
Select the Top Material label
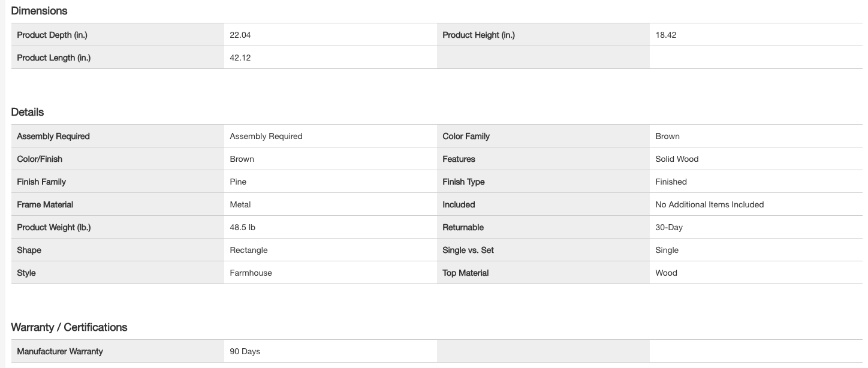pos(465,273)
